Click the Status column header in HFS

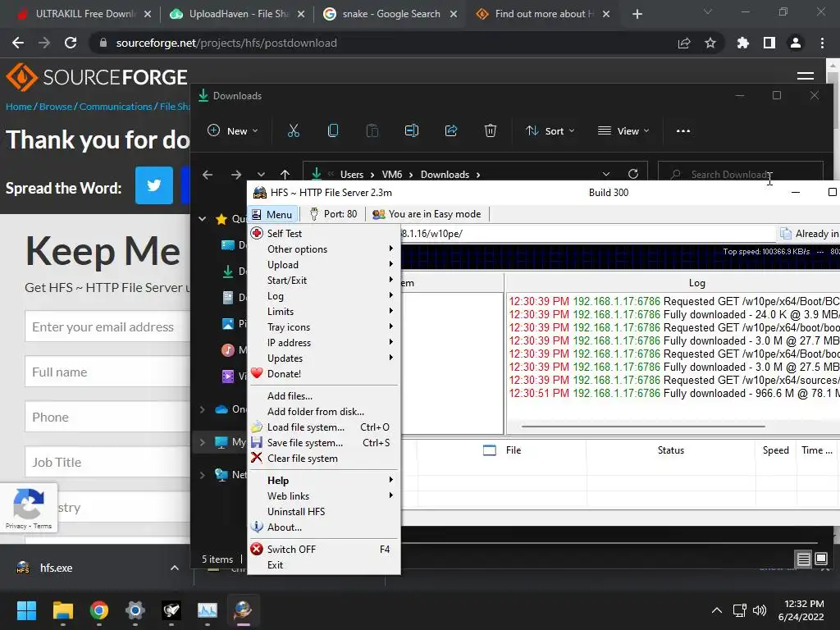671,450
